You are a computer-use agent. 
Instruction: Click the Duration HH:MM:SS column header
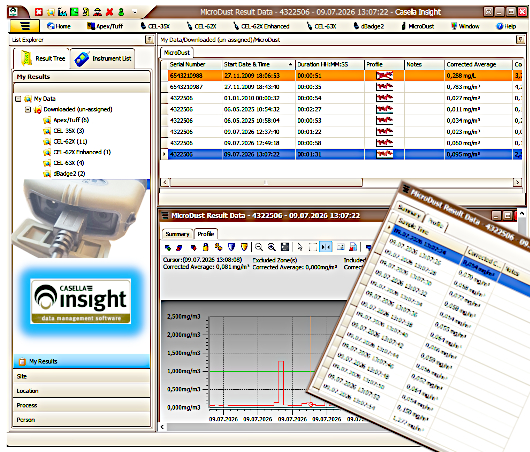tap(330, 64)
